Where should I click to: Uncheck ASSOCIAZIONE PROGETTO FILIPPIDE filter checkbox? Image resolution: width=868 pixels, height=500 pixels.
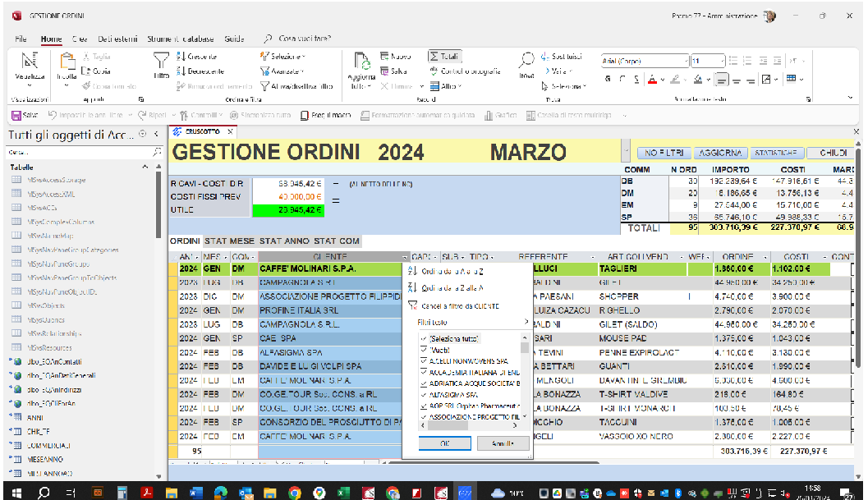424,417
